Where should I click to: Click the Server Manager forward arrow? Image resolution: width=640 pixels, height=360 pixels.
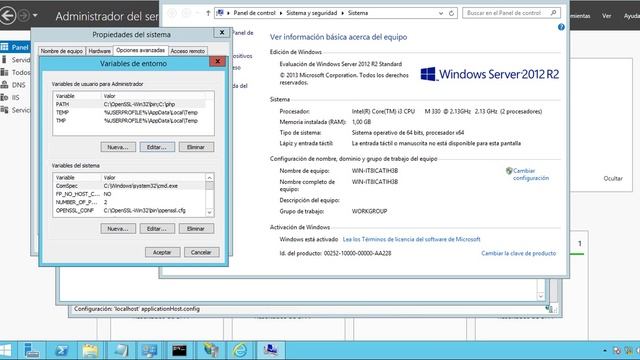tap(24, 16)
